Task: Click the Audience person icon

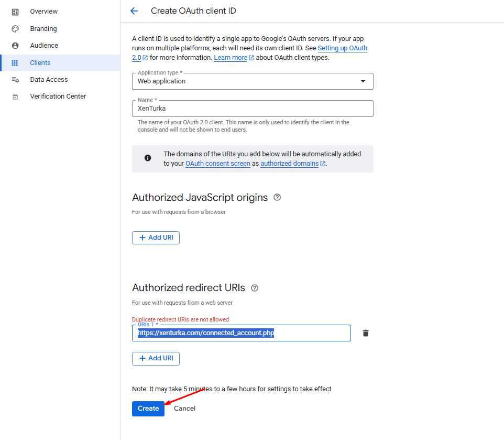Action: coord(15,46)
